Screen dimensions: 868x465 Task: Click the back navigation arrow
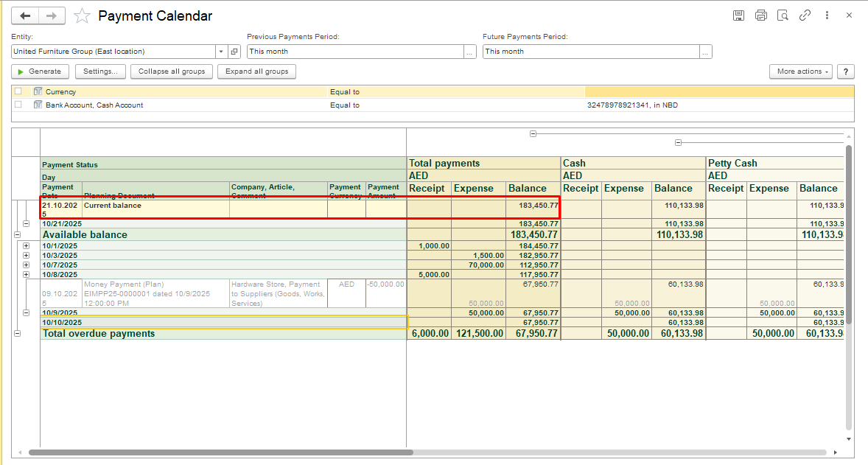tap(26, 15)
